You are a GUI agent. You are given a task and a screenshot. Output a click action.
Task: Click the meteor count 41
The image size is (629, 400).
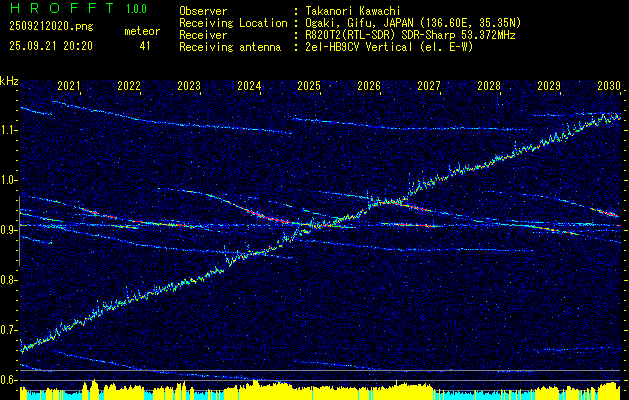click(x=145, y=46)
